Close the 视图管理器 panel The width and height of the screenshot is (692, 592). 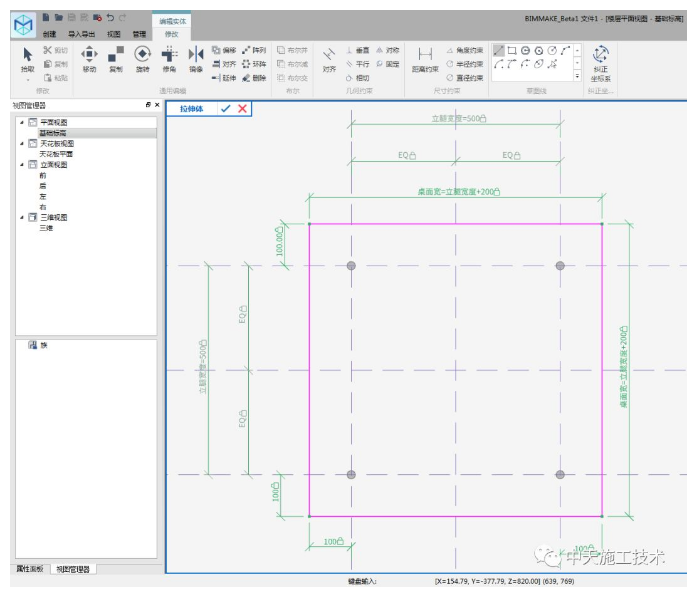click(157, 105)
